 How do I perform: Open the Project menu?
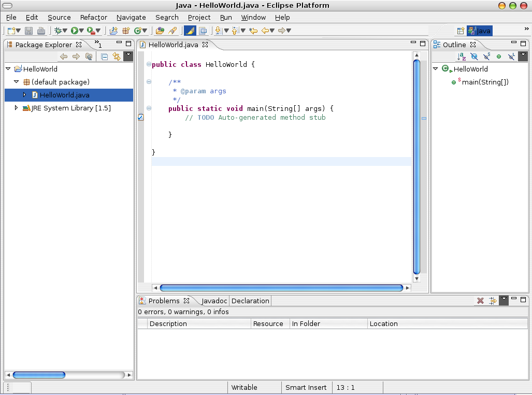pos(199,17)
